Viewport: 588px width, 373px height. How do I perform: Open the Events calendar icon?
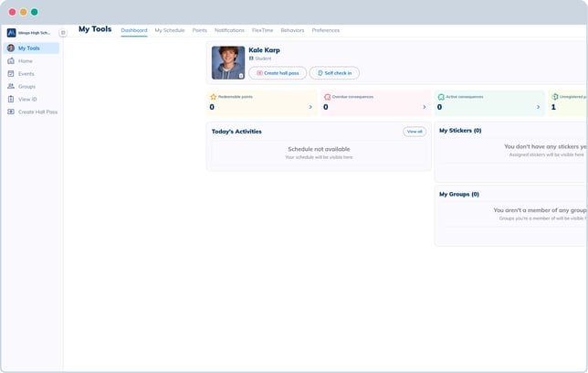click(11, 74)
